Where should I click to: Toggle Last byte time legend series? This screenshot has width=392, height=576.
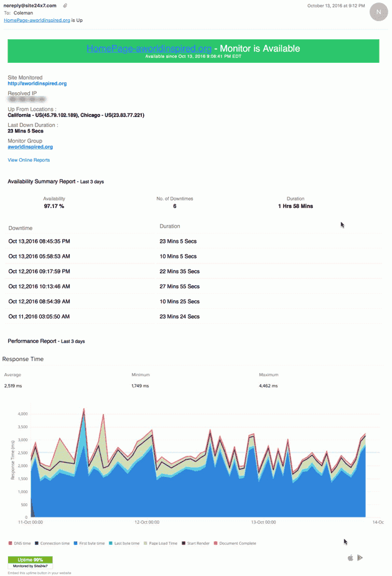tap(124, 543)
